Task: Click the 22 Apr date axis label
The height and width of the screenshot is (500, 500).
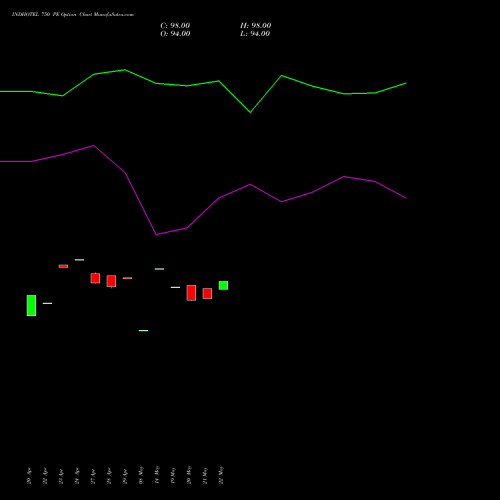Action: 45,476
